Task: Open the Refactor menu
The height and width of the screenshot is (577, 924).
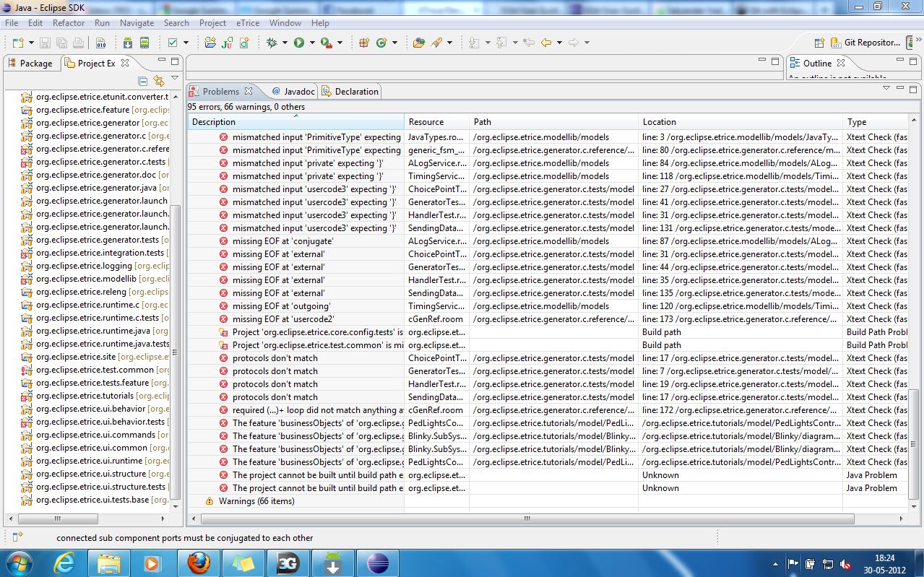Action: pyautogui.click(x=69, y=23)
